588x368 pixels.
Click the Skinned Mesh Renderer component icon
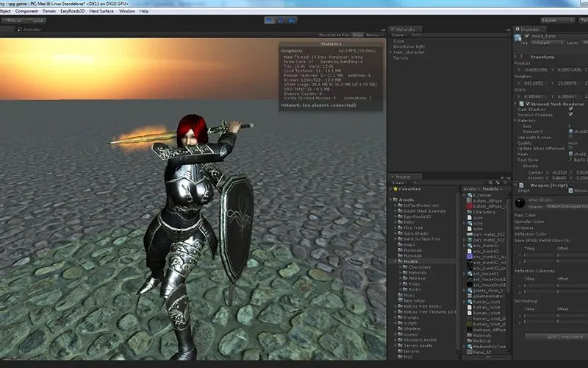(x=521, y=104)
